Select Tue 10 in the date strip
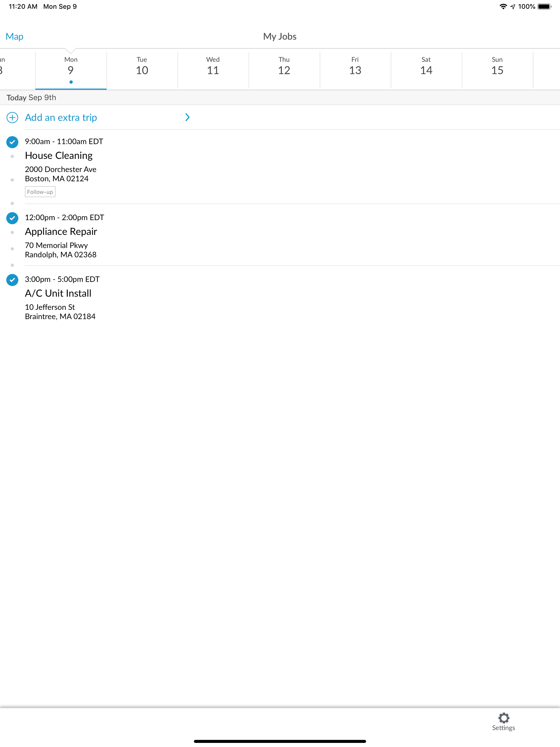The height and width of the screenshot is (747, 560). 142,66
